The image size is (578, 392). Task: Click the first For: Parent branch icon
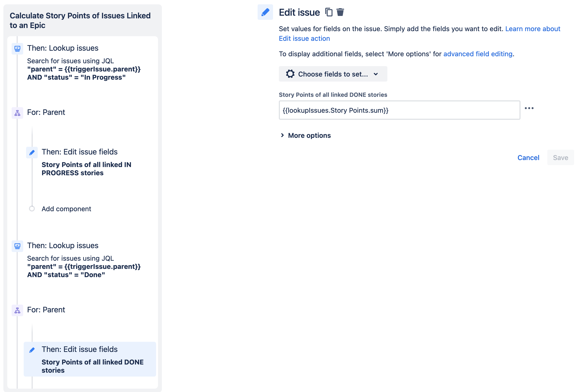(x=17, y=113)
